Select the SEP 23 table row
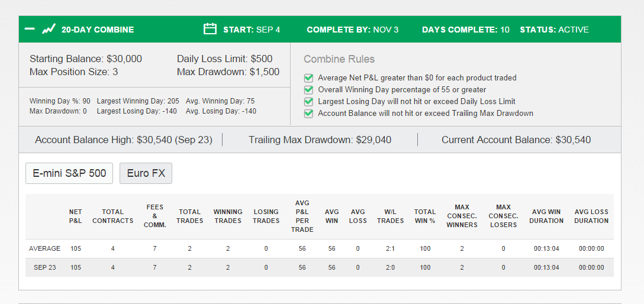 point(320,267)
